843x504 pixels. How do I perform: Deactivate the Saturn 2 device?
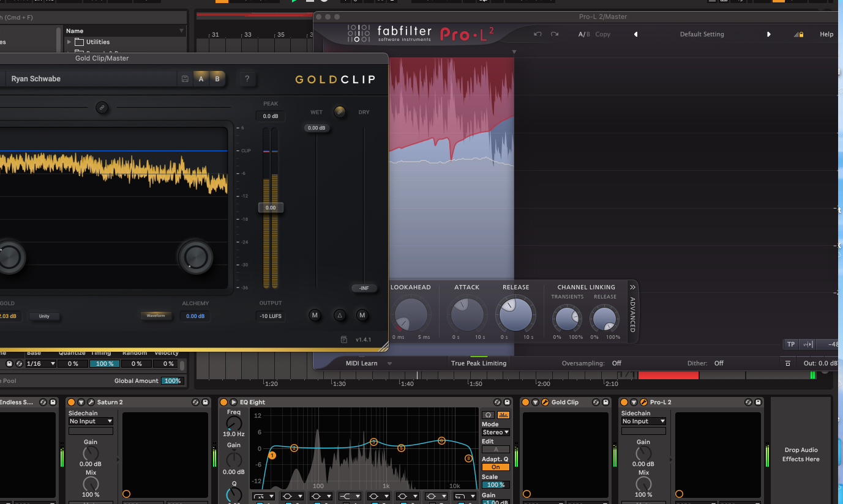click(x=71, y=402)
